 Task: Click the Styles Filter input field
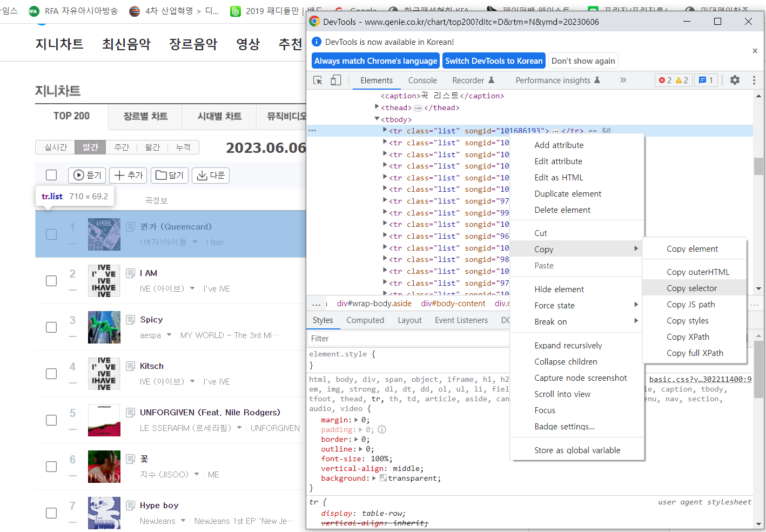408,338
